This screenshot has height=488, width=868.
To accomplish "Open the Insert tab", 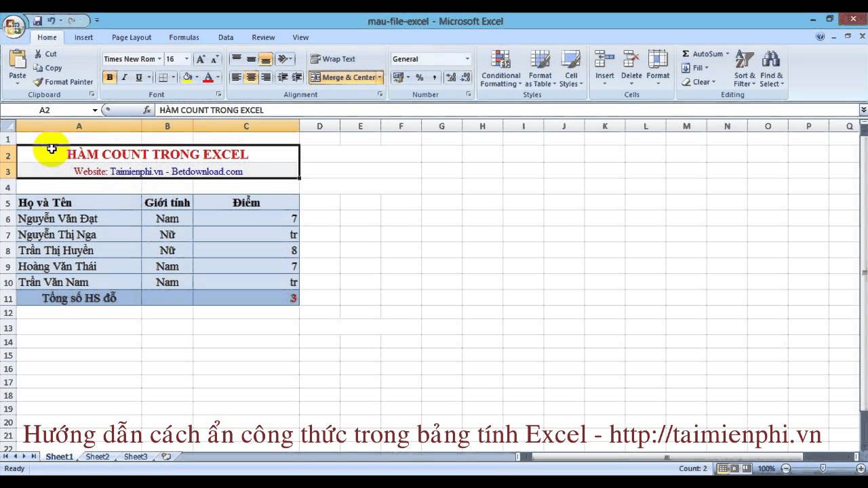I will 83,37.
